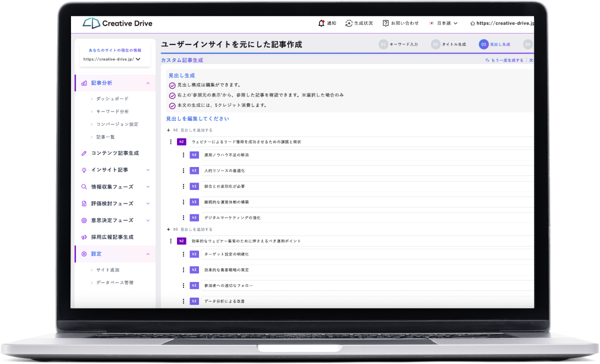The width and height of the screenshot is (600, 364).
Task: Open the dots menu for 競合との差別化が必要 row
Action: click(x=183, y=186)
